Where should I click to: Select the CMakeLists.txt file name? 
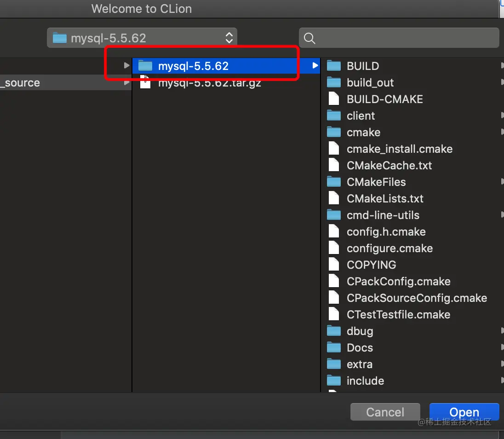click(x=385, y=198)
